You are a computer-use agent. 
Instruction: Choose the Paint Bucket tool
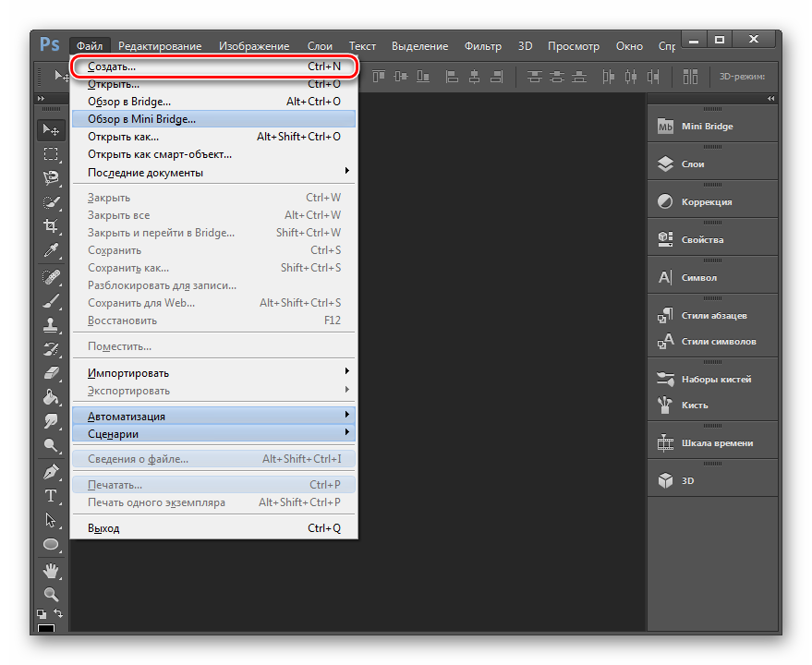(x=51, y=397)
